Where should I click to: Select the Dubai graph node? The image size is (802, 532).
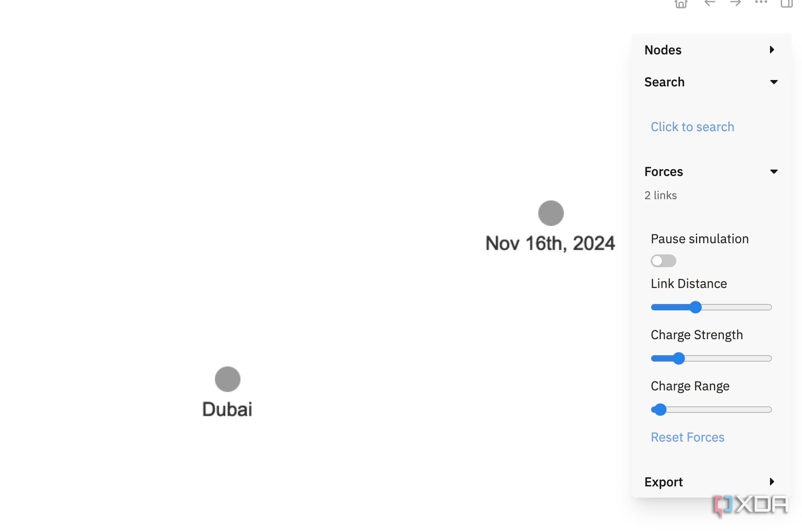pyautogui.click(x=227, y=379)
